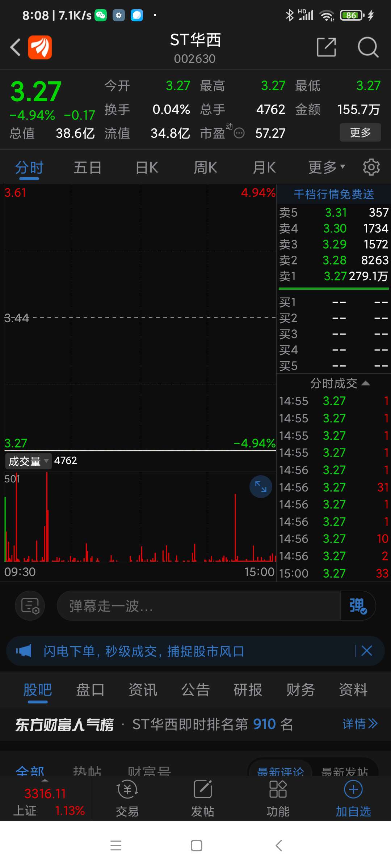Collapse the 分时成交 list arrow
The width and height of the screenshot is (391, 868).
(366, 383)
